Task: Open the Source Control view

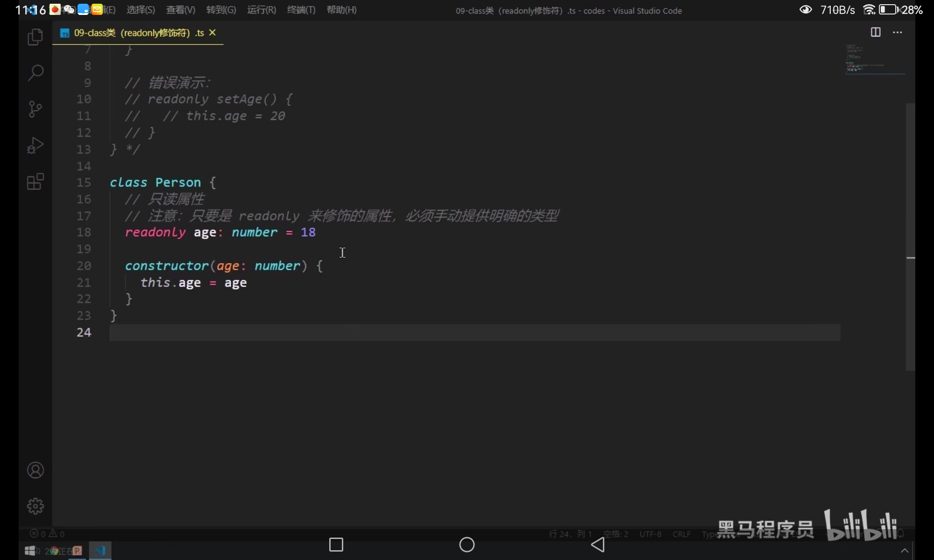Action: (35, 109)
